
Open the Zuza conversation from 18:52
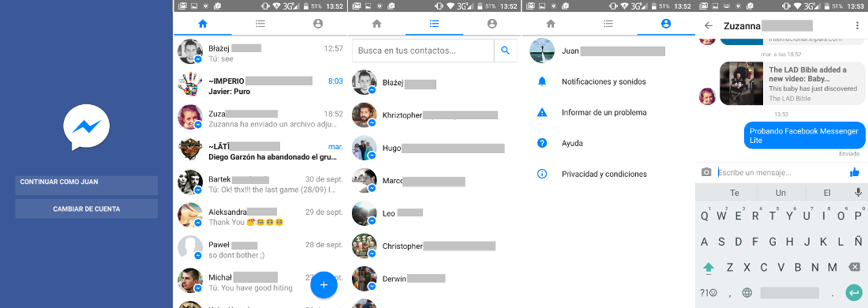(x=260, y=118)
